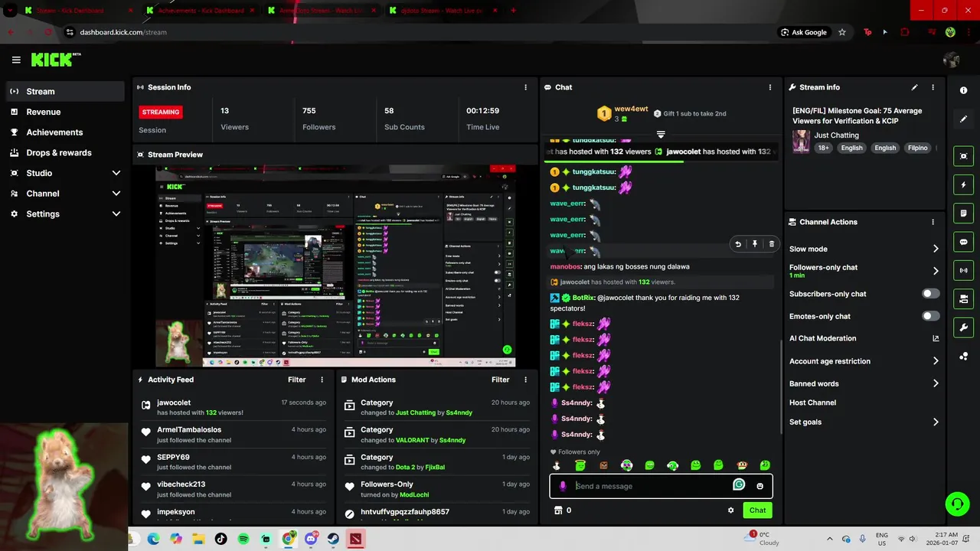Screen dimensions: 980x551
Task: Toggle Subscribers-only chat switch
Action: [x=930, y=294]
